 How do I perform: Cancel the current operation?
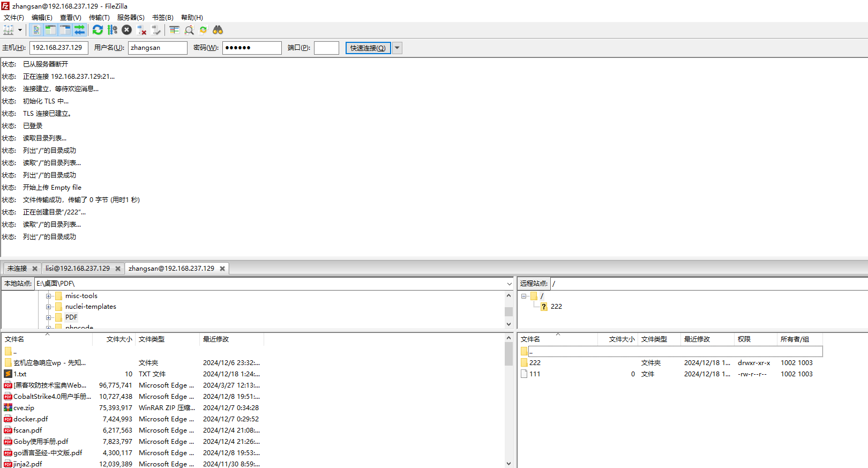126,30
